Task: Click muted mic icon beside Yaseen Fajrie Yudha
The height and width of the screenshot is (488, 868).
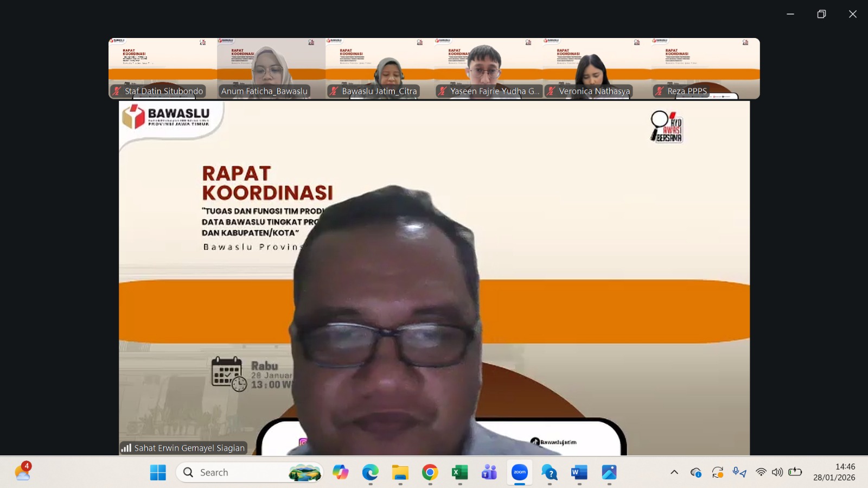Action: tap(443, 91)
